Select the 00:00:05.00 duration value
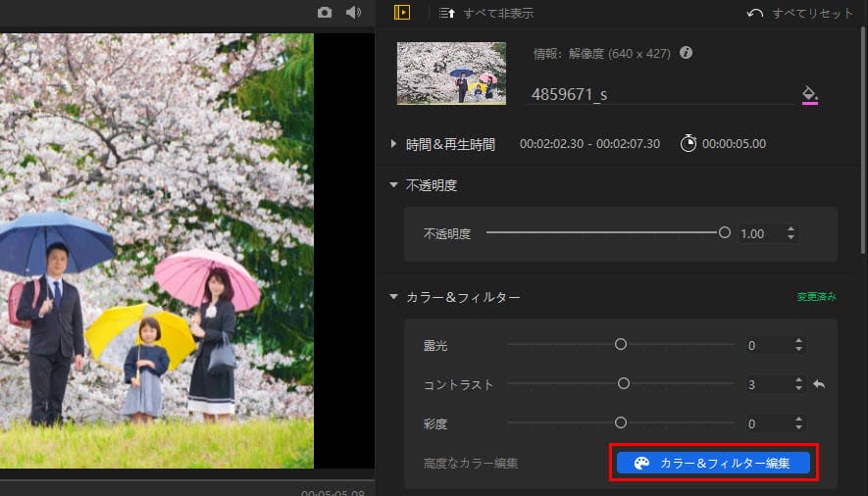 point(734,144)
